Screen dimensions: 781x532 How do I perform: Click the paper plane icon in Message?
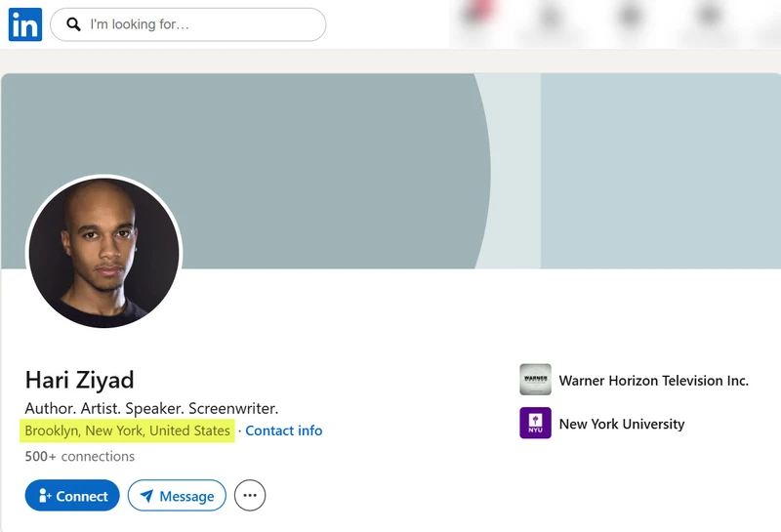pyautogui.click(x=146, y=496)
